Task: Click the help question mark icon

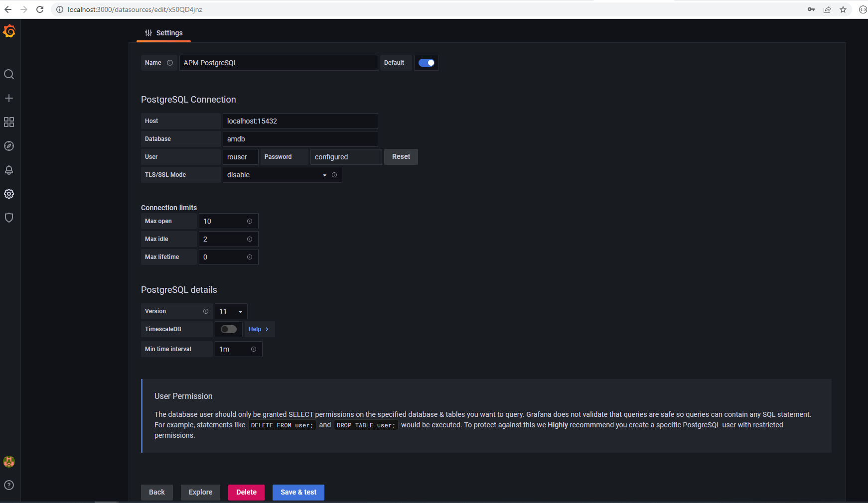Action: [9, 485]
